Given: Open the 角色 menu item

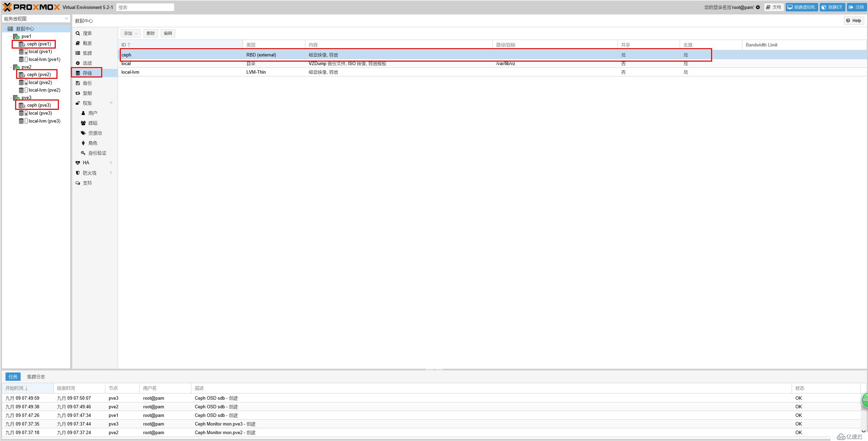Looking at the screenshot, I should 95,143.
